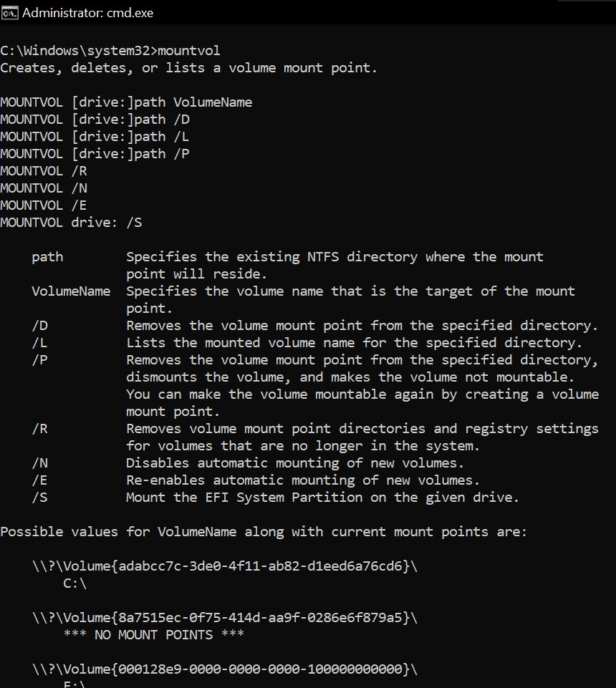Viewport: 616px width, 688px height.
Task: Click the NO MOUNT POINTS text
Action: [154, 635]
